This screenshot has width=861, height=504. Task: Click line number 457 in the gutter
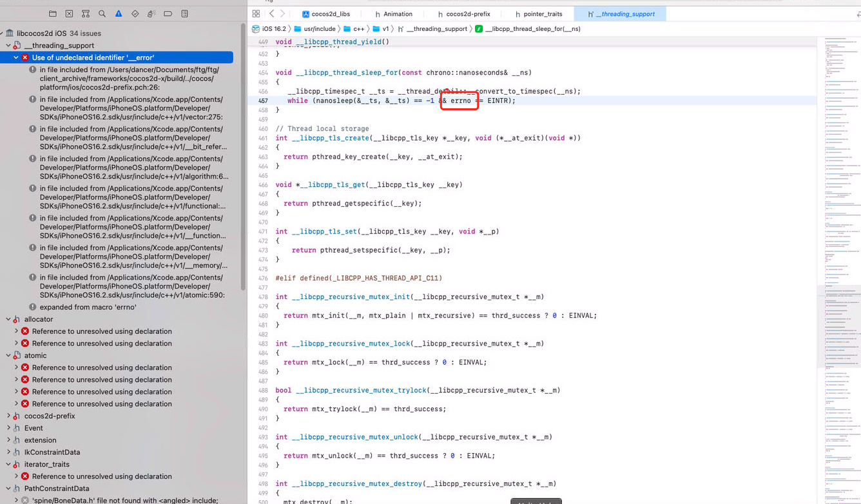click(x=263, y=101)
